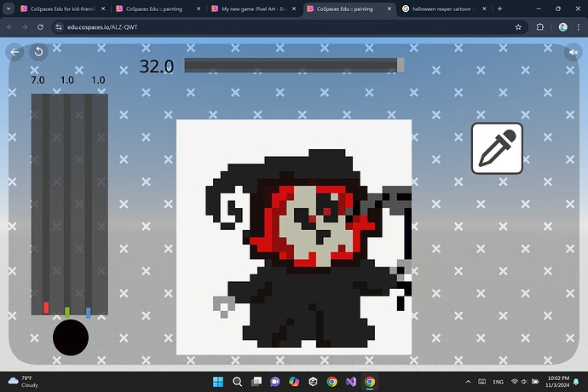Click the brush size value 32.0
This screenshot has height=392, width=588.
click(157, 66)
